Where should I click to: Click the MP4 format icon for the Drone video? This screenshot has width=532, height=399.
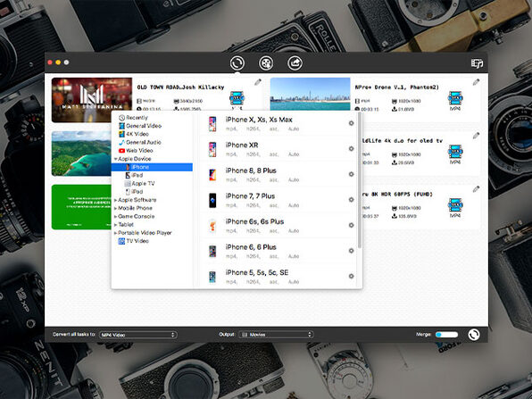click(x=455, y=98)
